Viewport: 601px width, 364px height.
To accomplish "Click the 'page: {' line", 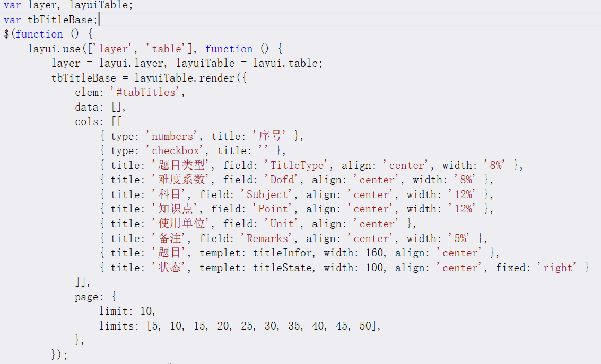I will coord(96,297).
